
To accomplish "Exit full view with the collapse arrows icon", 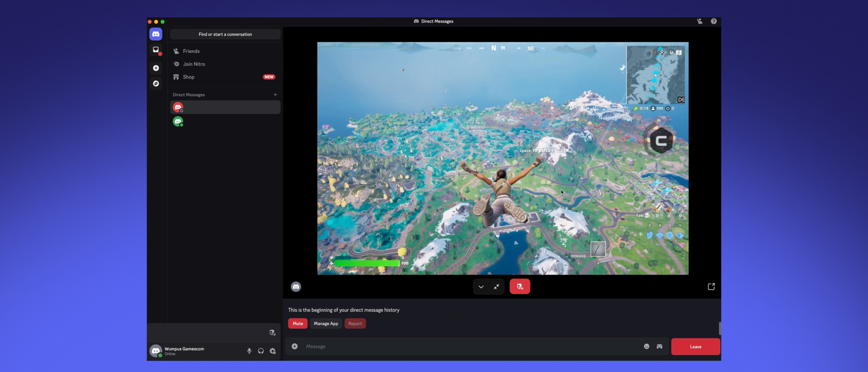I will (497, 287).
